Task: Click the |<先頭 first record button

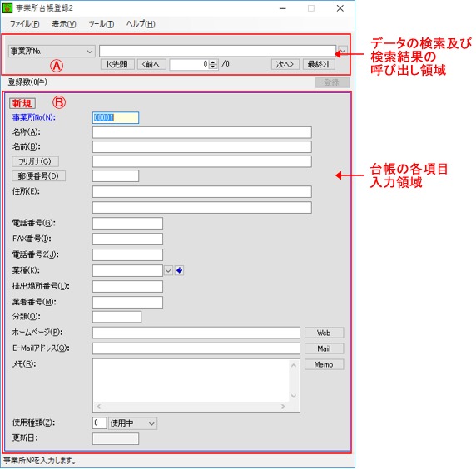Action: click(x=117, y=64)
